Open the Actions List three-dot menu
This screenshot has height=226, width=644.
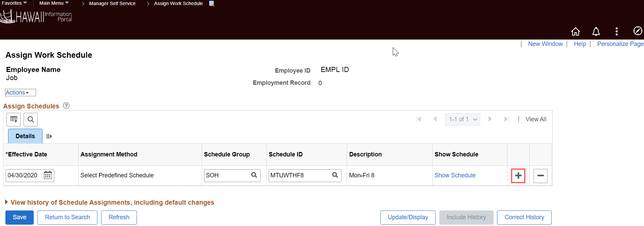tap(616, 31)
